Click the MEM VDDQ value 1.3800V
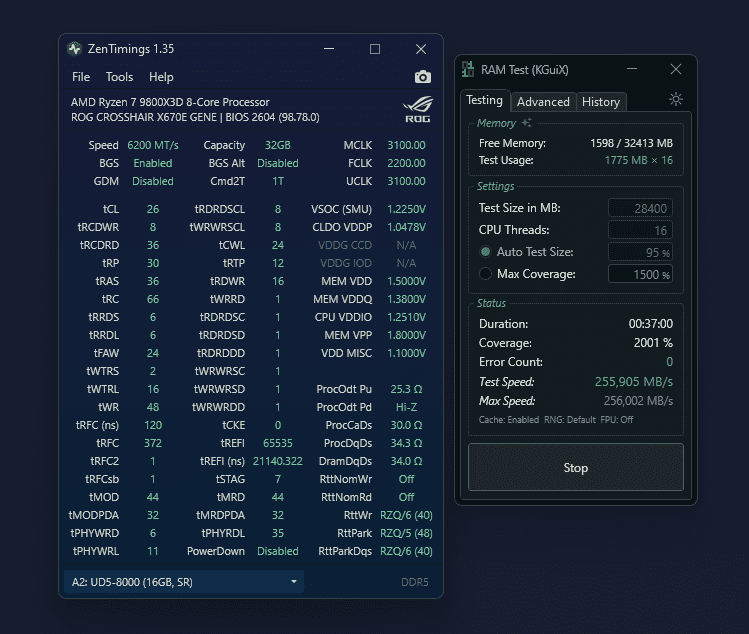This screenshot has height=634, width=749. pyautogui.click(x=406, y=299)
